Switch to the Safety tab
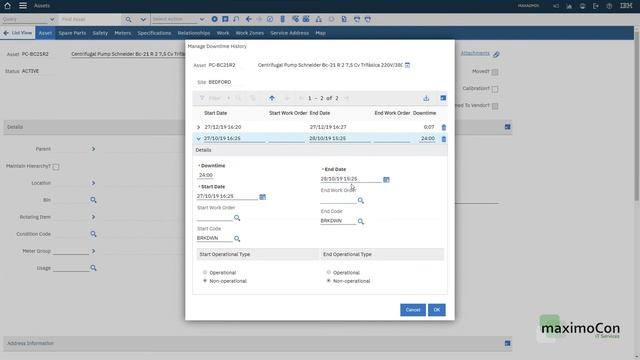The width and height of the screenshot is (640, 360). 100,33
